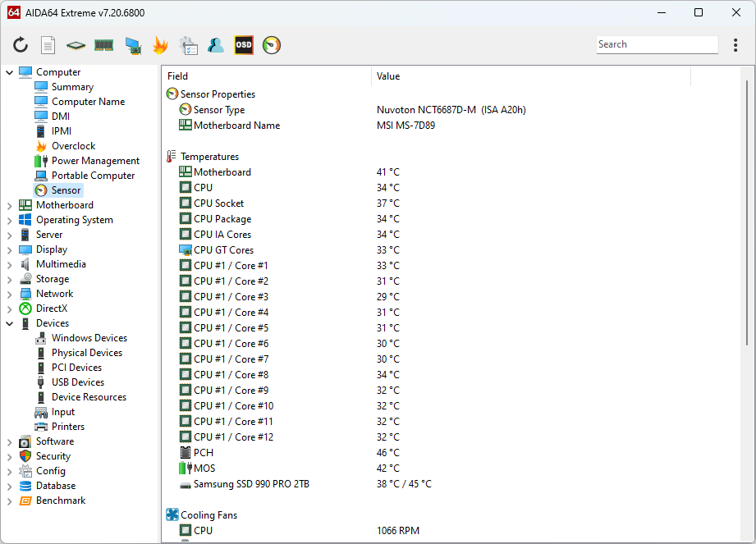Click the user contact toolbar icon

[216, 45]
